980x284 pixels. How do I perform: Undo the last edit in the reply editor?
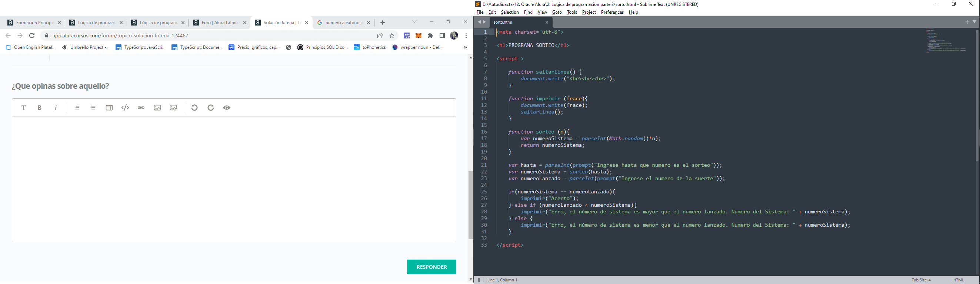194,108
